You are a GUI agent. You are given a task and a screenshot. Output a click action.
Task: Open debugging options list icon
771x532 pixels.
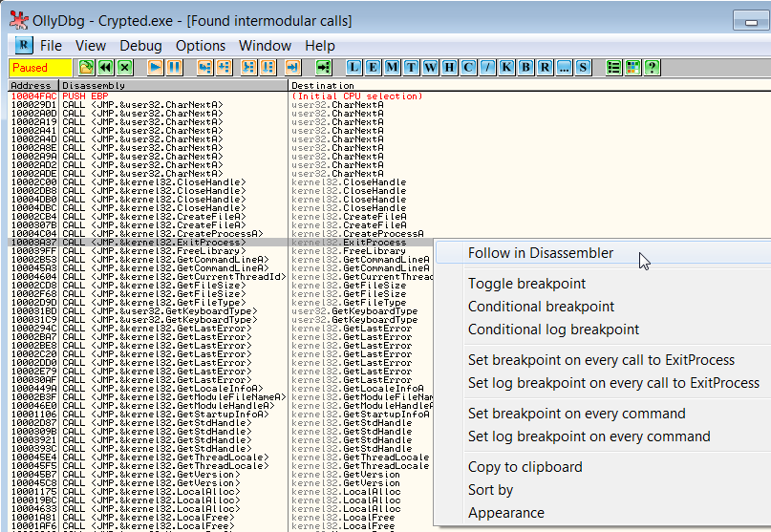613,68
